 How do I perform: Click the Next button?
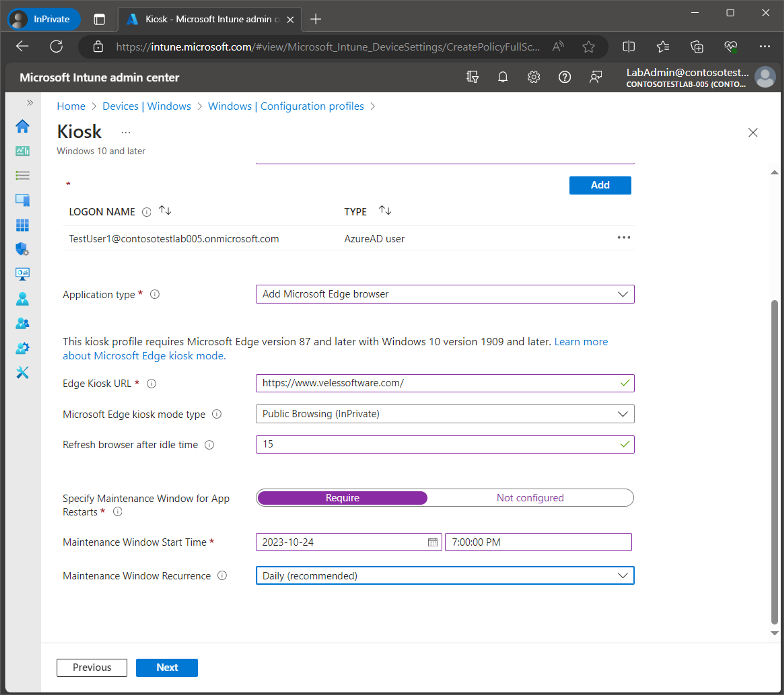click(167, 668)
